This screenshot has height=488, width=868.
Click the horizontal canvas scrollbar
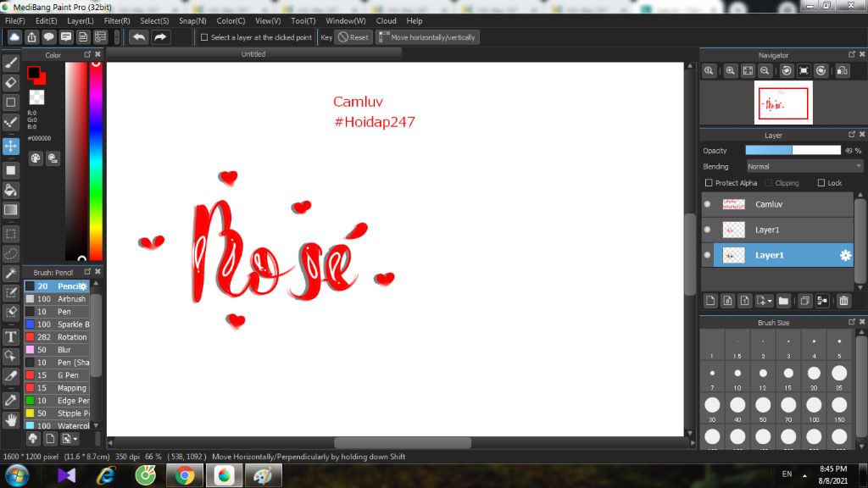[x=403, y=442]
